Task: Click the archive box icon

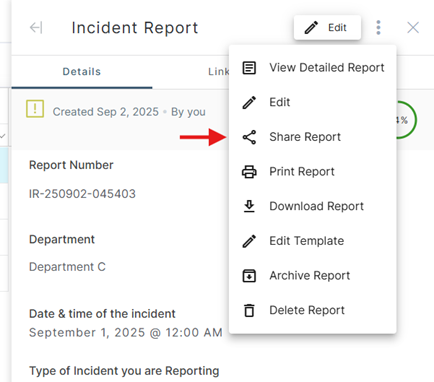Action: pos(249,276)
